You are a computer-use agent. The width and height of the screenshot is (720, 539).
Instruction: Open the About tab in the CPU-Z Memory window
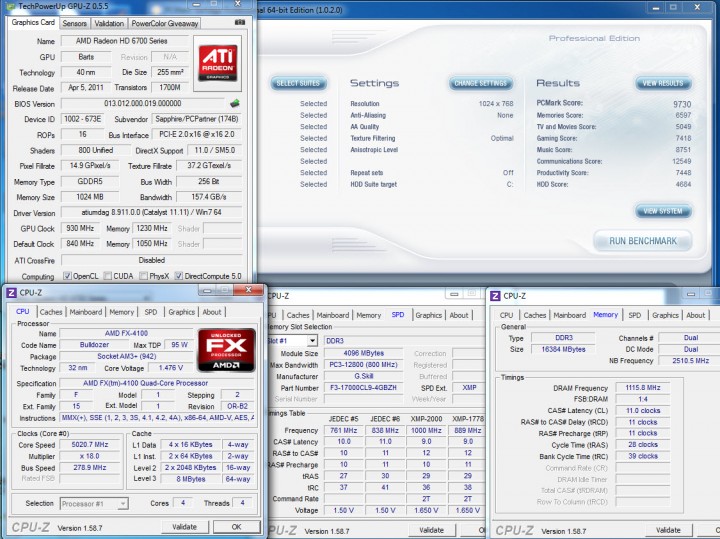pyautogui.click(x=695, y=315)
